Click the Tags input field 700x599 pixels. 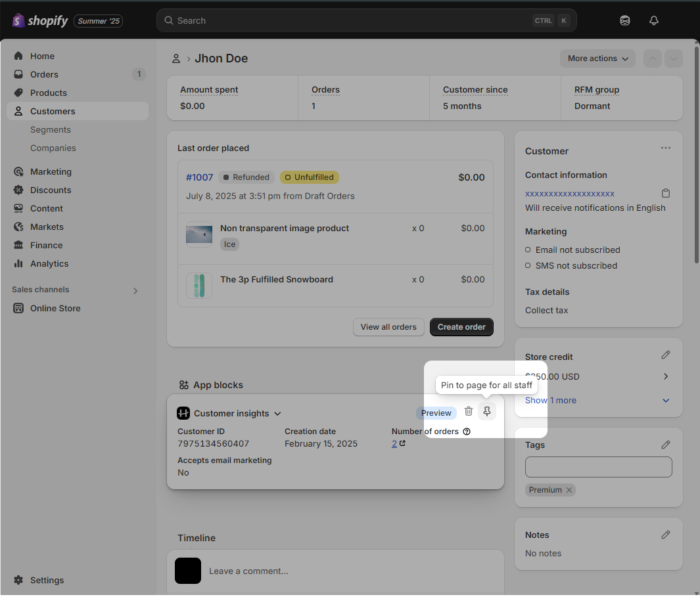[598, 467]
